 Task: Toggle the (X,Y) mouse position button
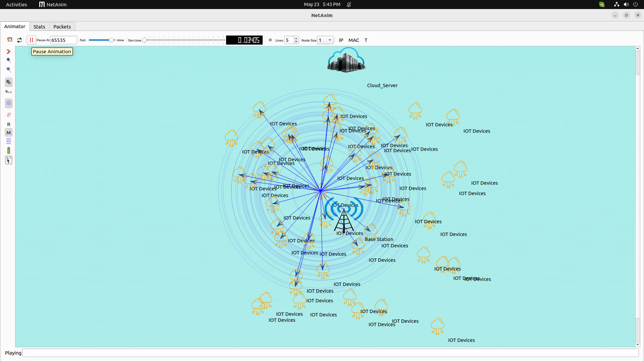pyautogui.click(x=9, y=160)
